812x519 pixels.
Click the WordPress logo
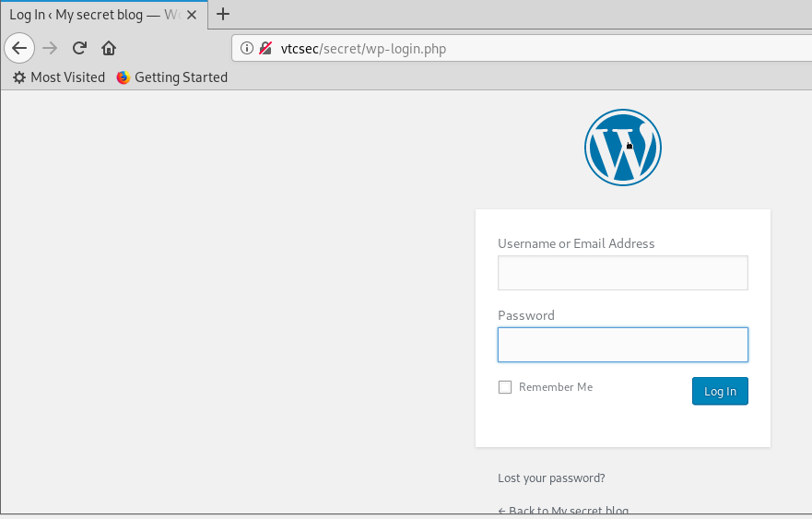[x=623, y=147]
